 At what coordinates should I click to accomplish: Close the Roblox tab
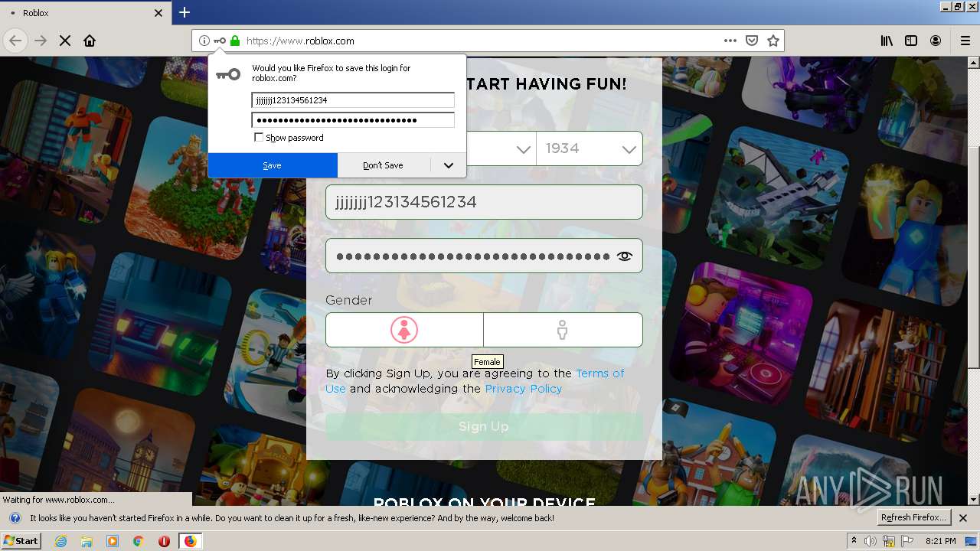click(158, 13)
